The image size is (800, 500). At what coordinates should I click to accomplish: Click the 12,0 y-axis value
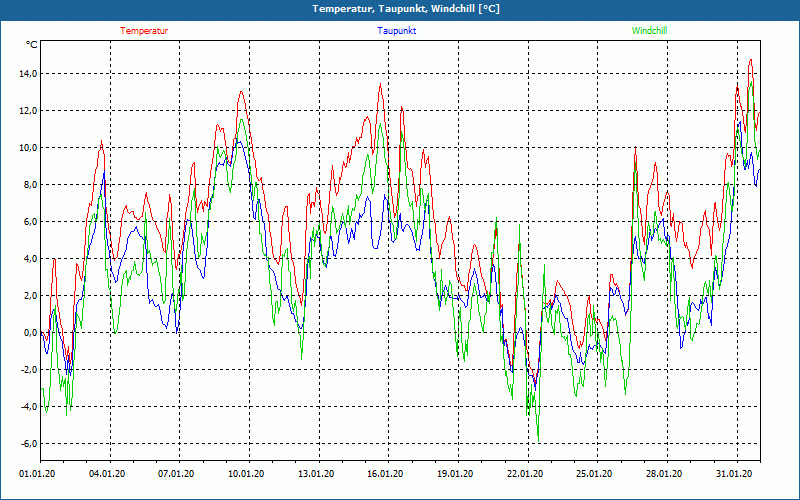[28, 111]
